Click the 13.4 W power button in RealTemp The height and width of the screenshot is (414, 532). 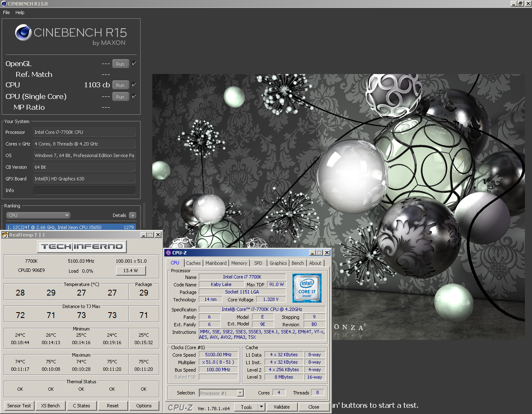point(131,271)
